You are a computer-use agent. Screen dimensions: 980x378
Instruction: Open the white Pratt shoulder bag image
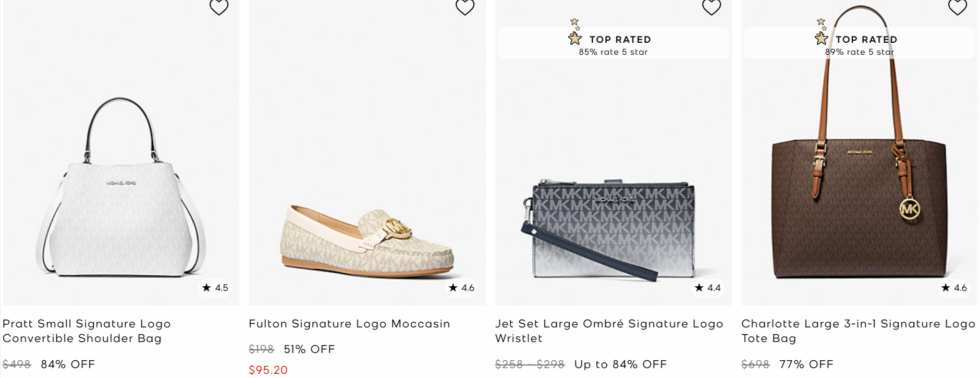coord(121,188)
